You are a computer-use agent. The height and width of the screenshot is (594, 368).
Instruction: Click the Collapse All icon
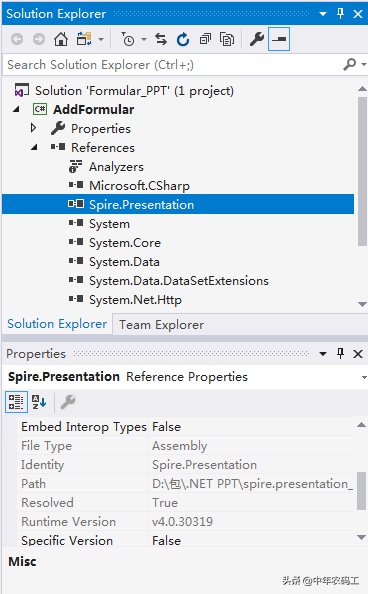pyautogui.click(x=205, y=39)
